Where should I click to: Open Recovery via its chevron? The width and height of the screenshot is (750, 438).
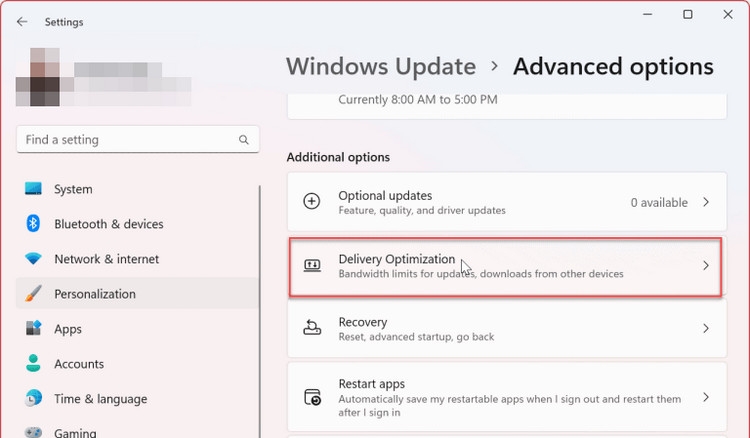click(706, 328)
